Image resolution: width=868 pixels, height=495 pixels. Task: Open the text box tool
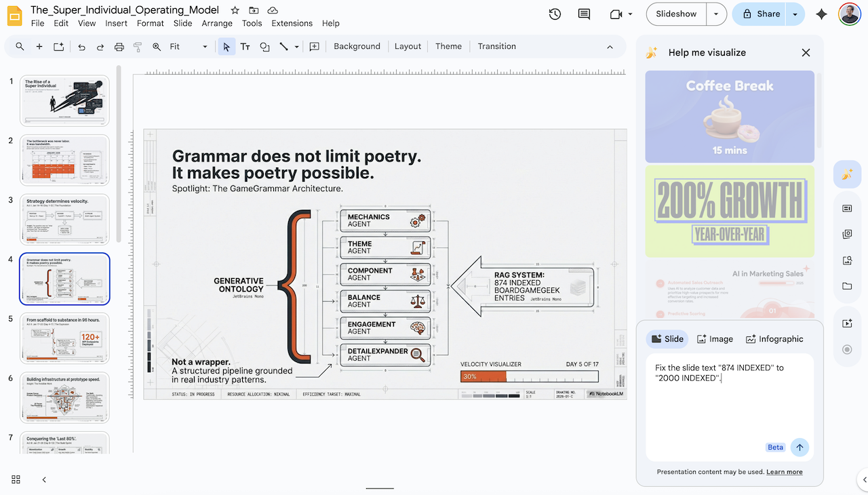pos(245,46)
